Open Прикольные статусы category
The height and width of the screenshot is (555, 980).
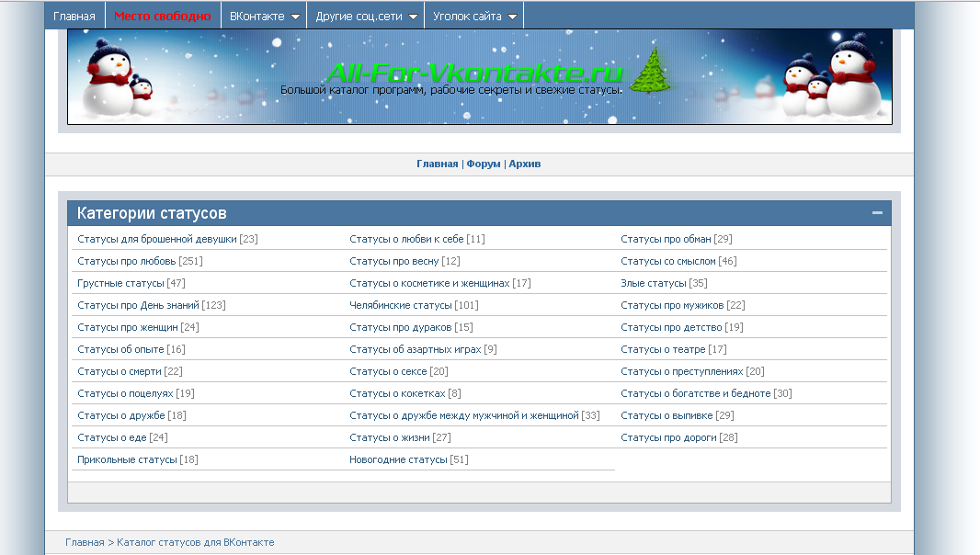click(127, 459)
